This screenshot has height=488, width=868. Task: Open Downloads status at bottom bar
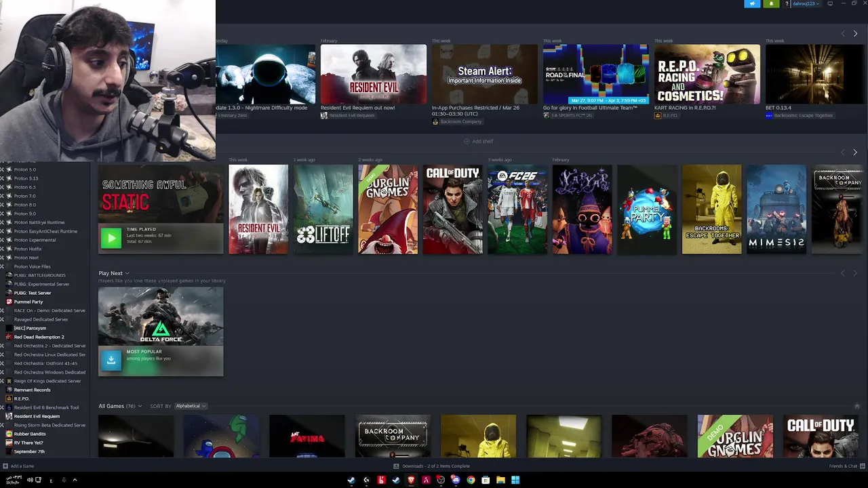point(431,466)
